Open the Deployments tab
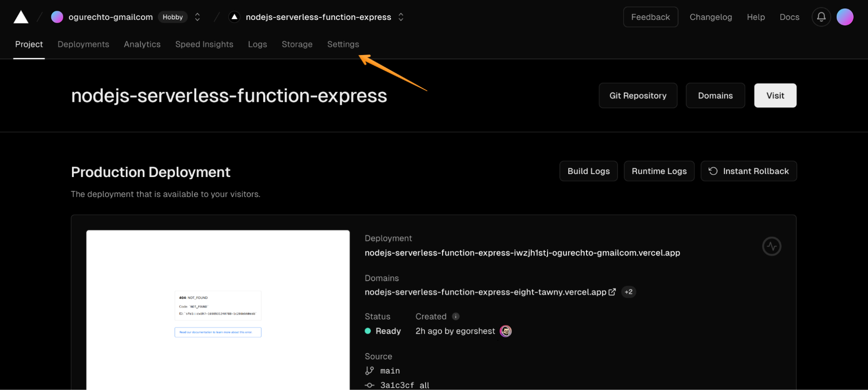The width and height of the screenshot is (868, 390). click(x=83, y=44)
